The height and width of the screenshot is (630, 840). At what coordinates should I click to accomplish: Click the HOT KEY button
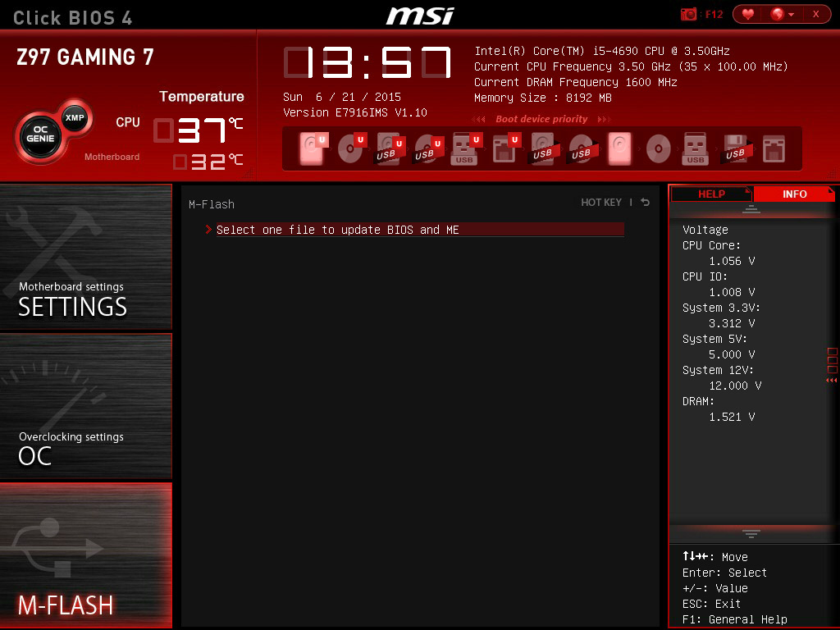click(x=601, y=203)
